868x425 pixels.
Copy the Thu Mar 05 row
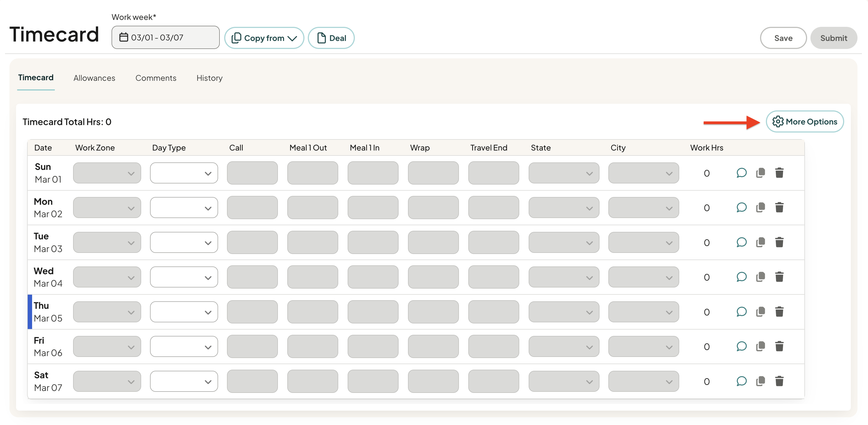(x=761, y=312)
